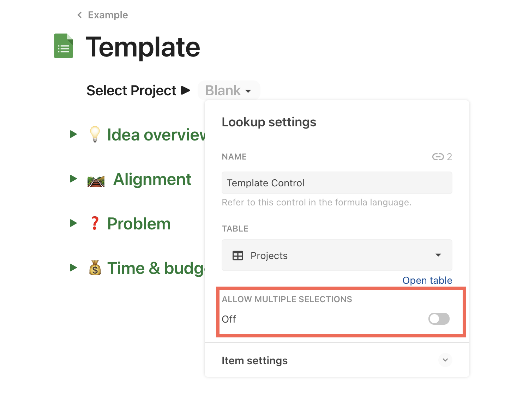Click the red question mark icon
The width and height of the screenshot is (523, 420).
coord(95,223)
